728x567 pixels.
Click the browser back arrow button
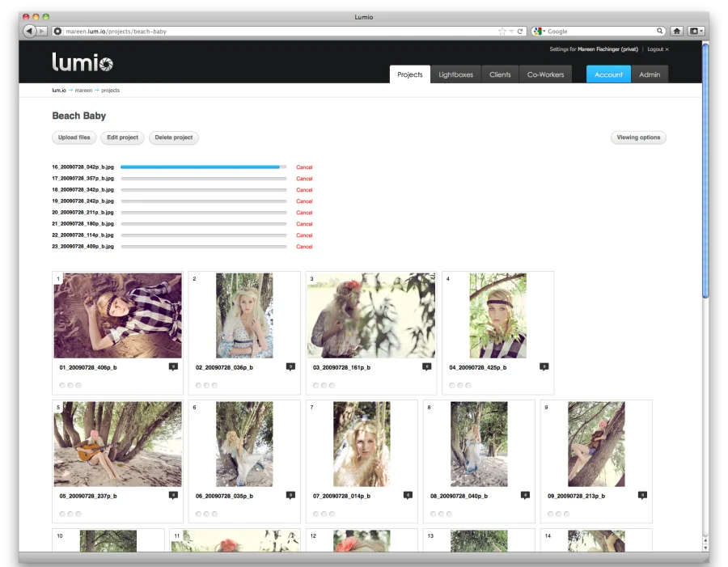tap(30, 31)
